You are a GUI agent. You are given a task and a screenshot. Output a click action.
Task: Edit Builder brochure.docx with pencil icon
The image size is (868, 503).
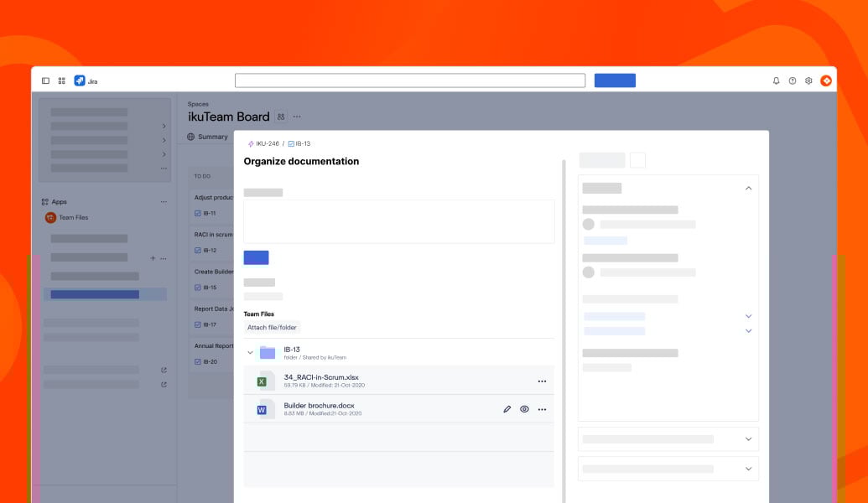point(507,408)
